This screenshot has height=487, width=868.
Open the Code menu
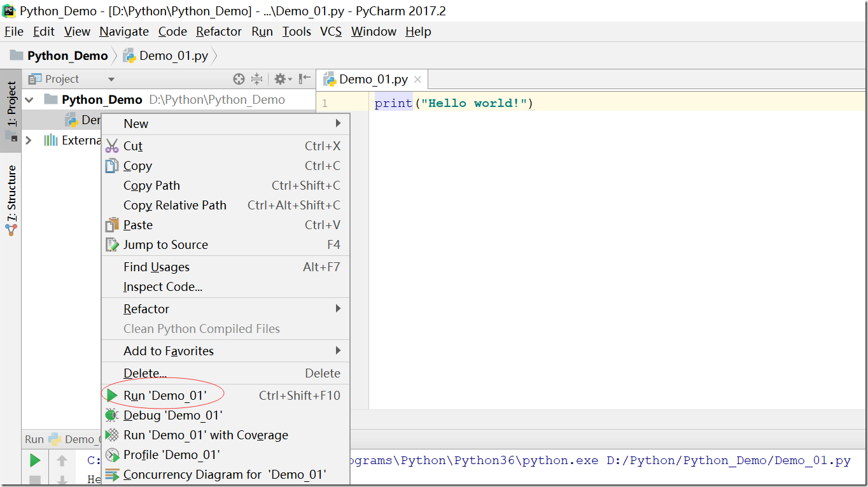tap(172, 31)
